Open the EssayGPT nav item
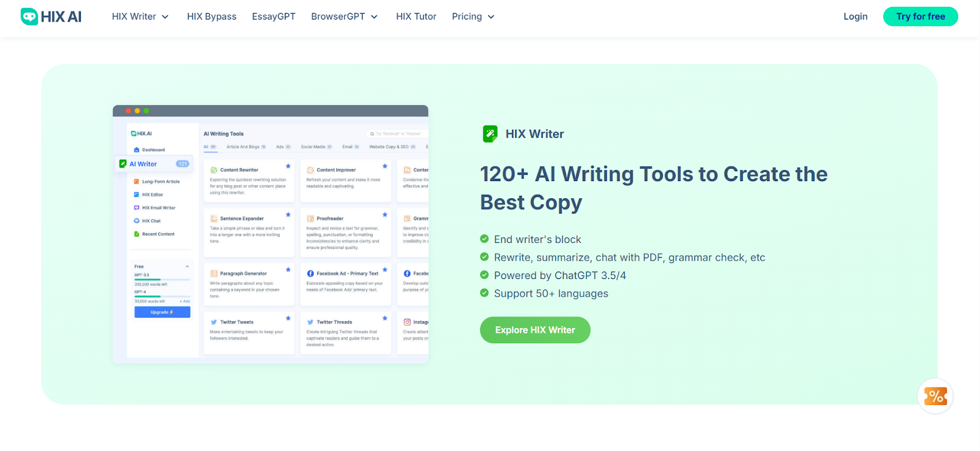980x451 pixels. click(274, 17)
